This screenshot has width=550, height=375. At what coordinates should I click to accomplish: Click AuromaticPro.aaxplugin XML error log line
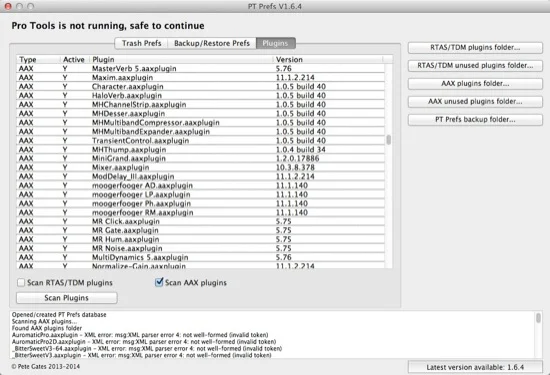pos(140,335)
